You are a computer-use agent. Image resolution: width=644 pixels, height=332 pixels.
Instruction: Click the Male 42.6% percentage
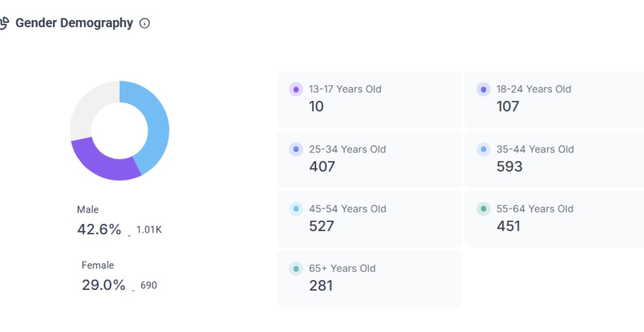(99, 230)
